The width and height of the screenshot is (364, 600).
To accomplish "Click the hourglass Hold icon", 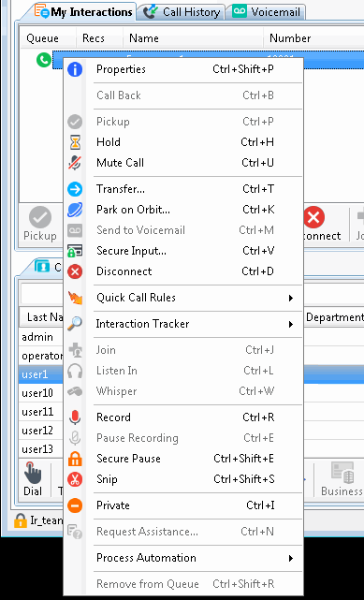I will (75, 142).
